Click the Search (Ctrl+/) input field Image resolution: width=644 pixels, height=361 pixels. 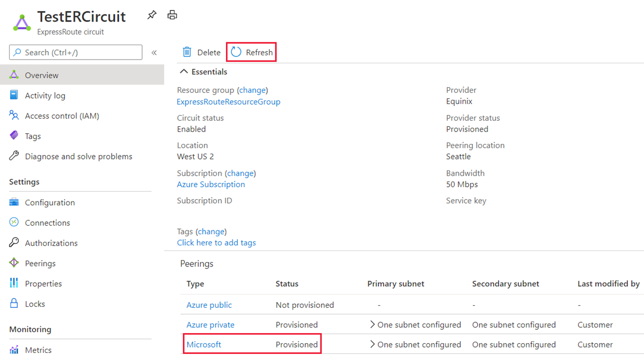click(76, 53)
